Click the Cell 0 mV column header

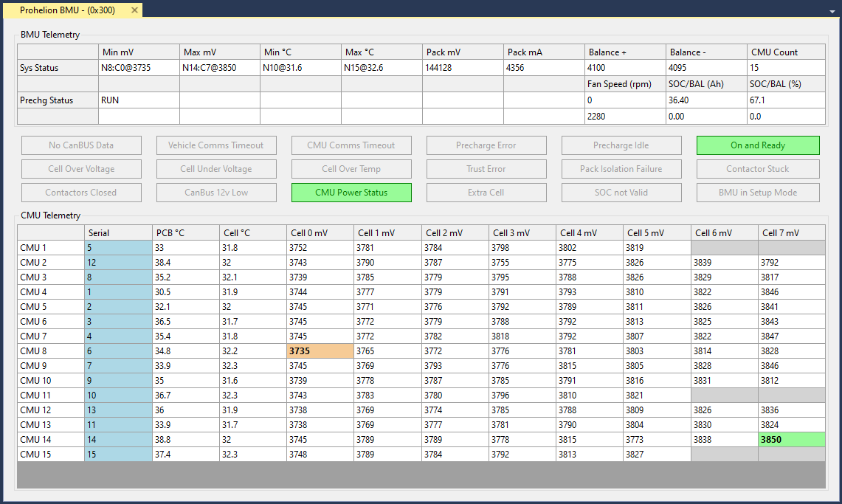pos(320,233)
